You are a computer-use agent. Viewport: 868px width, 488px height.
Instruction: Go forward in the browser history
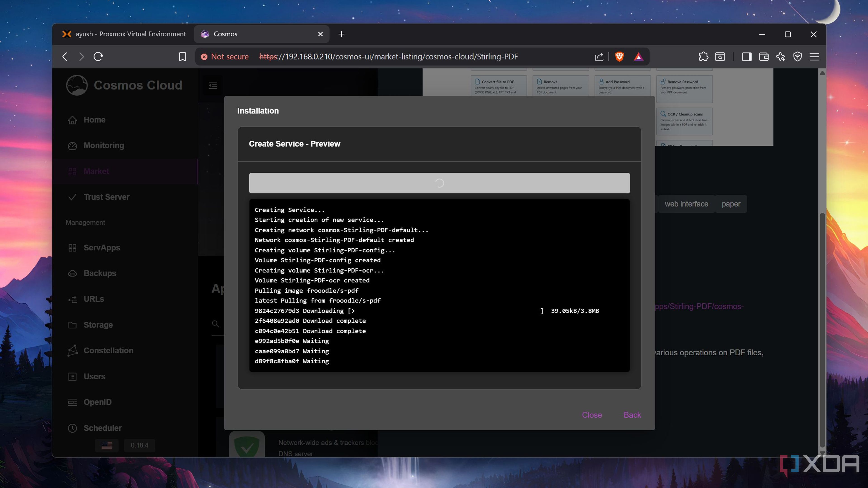[x=81, y=56]
